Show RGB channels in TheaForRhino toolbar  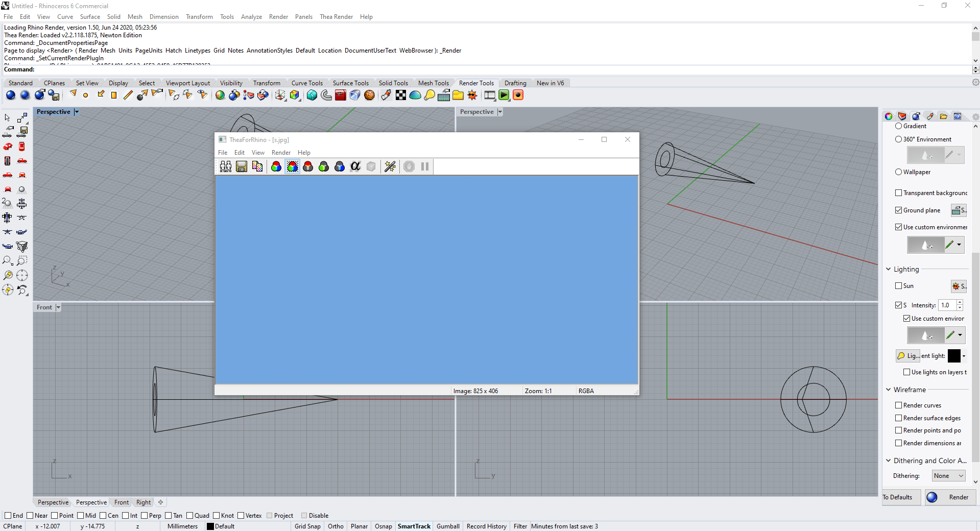point(276,166)
